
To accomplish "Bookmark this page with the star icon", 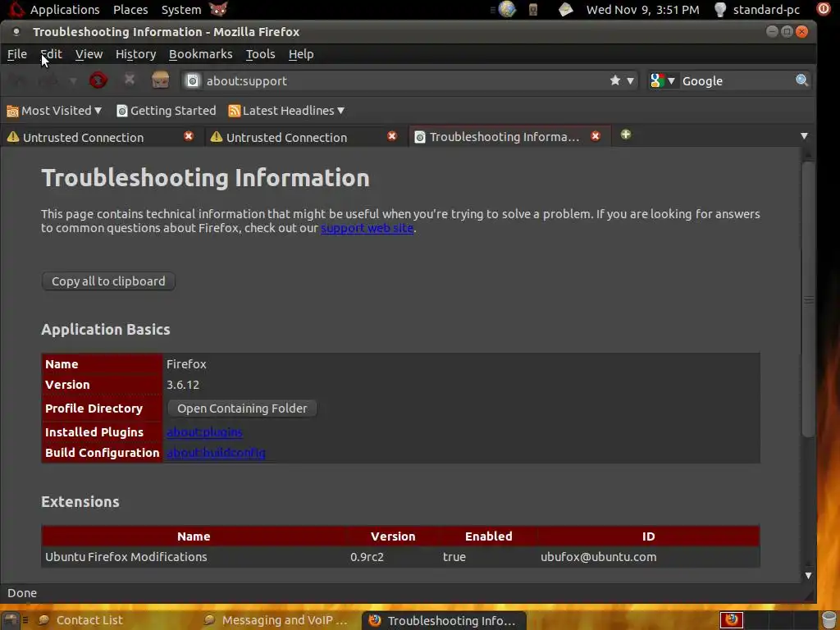I will (615, 80).
